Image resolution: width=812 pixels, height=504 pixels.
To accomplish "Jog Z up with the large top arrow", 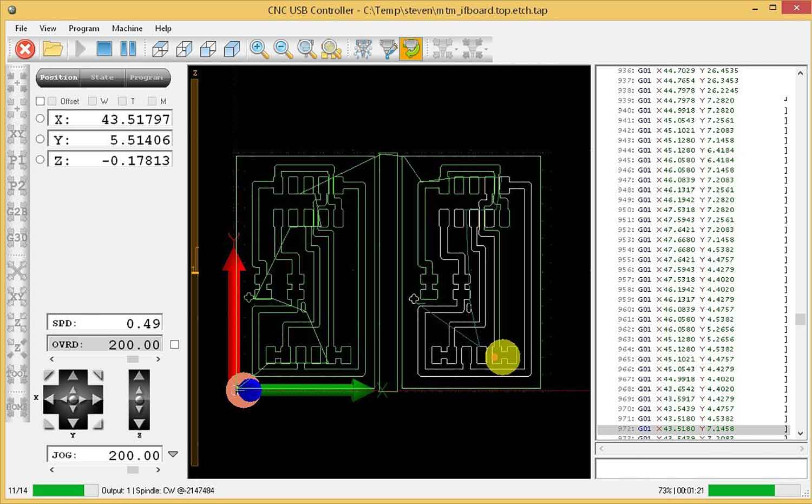I will click(139, 376).
